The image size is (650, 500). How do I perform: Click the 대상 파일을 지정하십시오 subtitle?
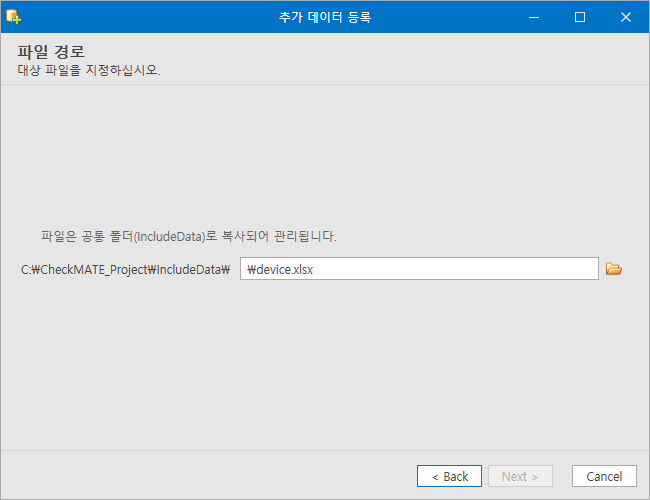89,70
